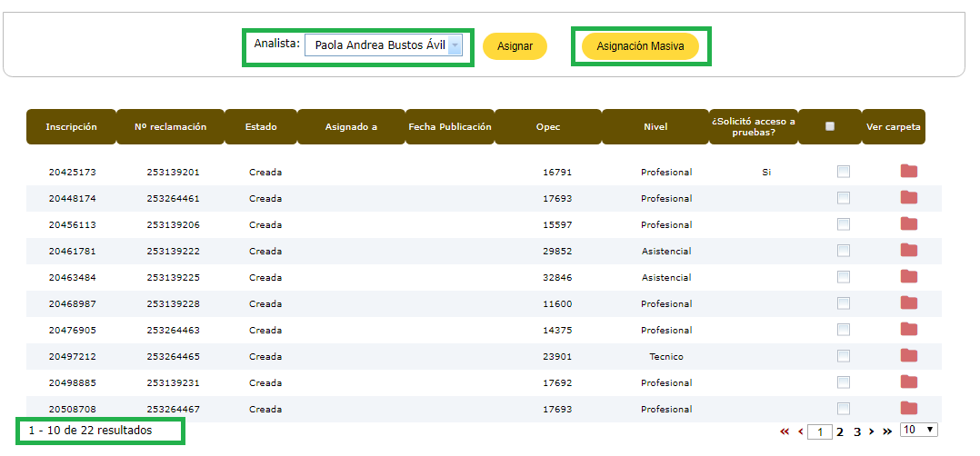Viewport: 980px width, 456px height.
Task: Click the current page number field
Action: coord(819,432)
